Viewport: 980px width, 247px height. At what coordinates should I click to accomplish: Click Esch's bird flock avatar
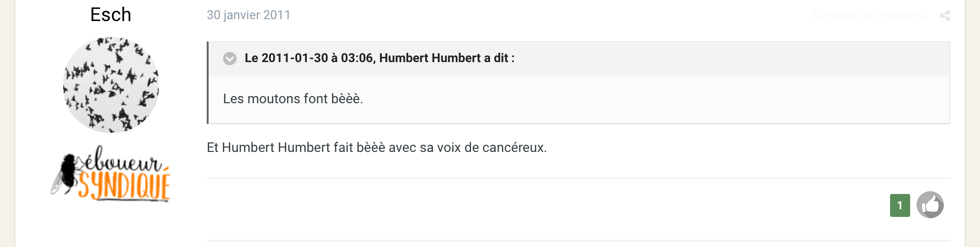[111, 85]
